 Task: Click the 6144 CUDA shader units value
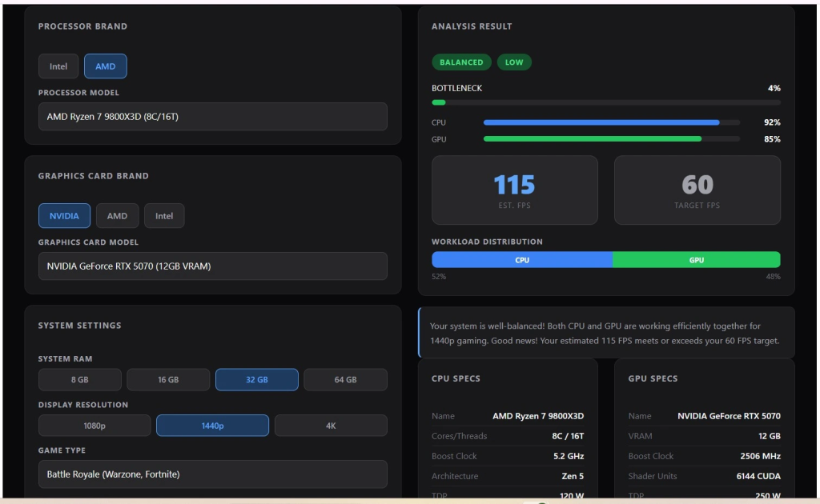(758, 476)
